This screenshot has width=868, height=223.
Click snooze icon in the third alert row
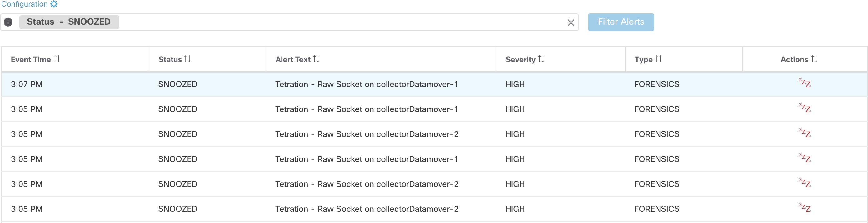(805, 133)
